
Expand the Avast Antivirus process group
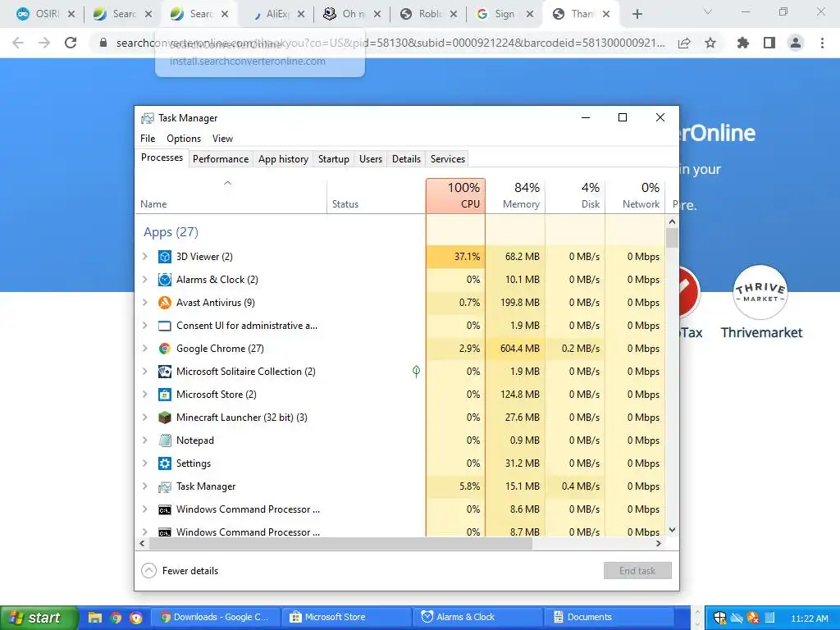(x=144, y=303)
